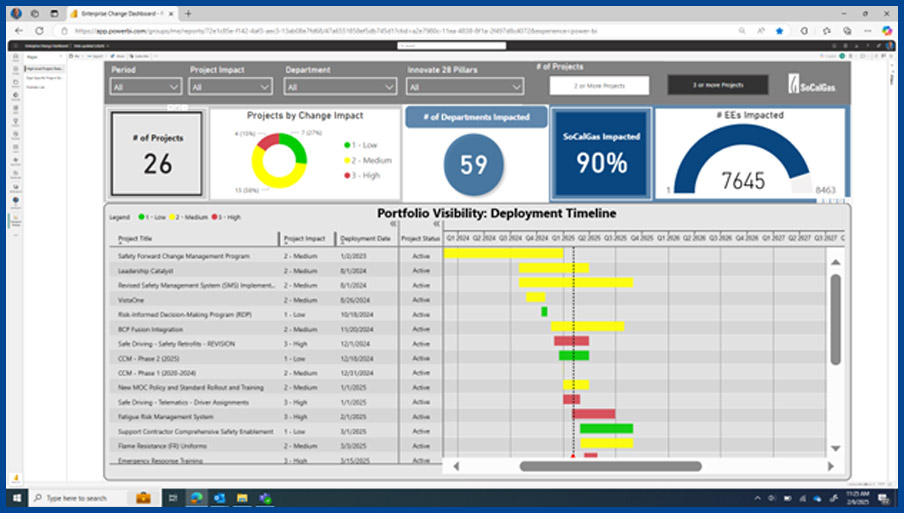Open the first page in the Pages pane
The height and width of the screenshot is (513, 904).
44,69
